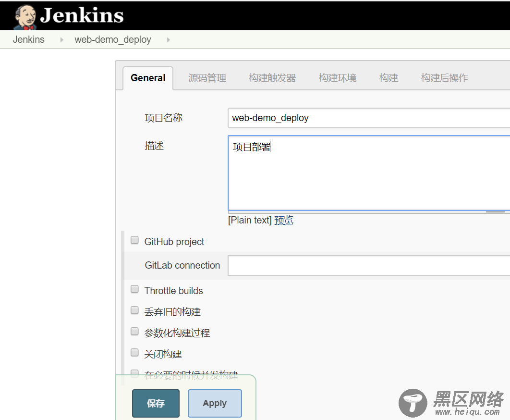Switch to the 构建环境 tab
Screen dimensions: 510x420
pyautogui.click(x=338, y=78)
